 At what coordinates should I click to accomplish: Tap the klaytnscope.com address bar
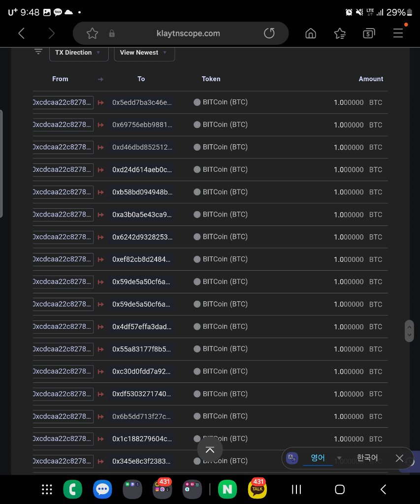coord(188,33)
